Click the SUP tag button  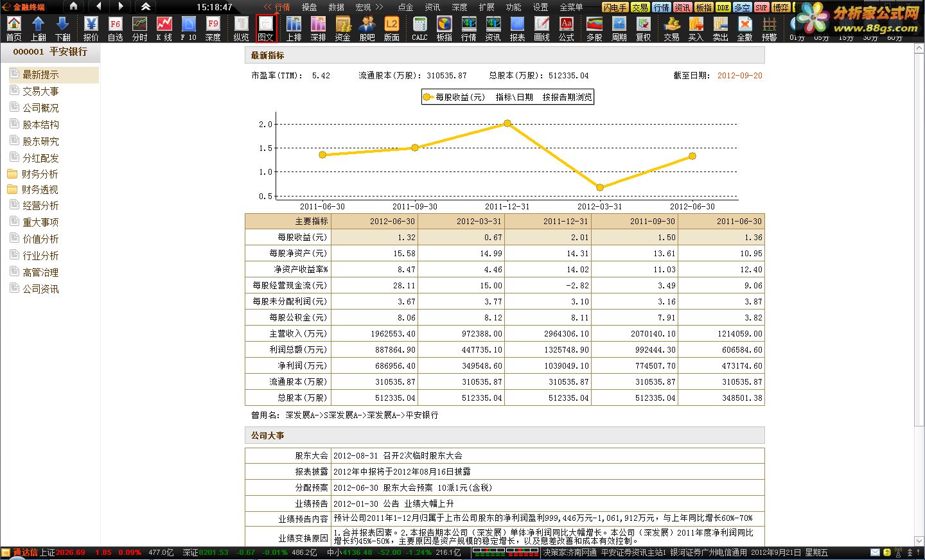[761, 7]
